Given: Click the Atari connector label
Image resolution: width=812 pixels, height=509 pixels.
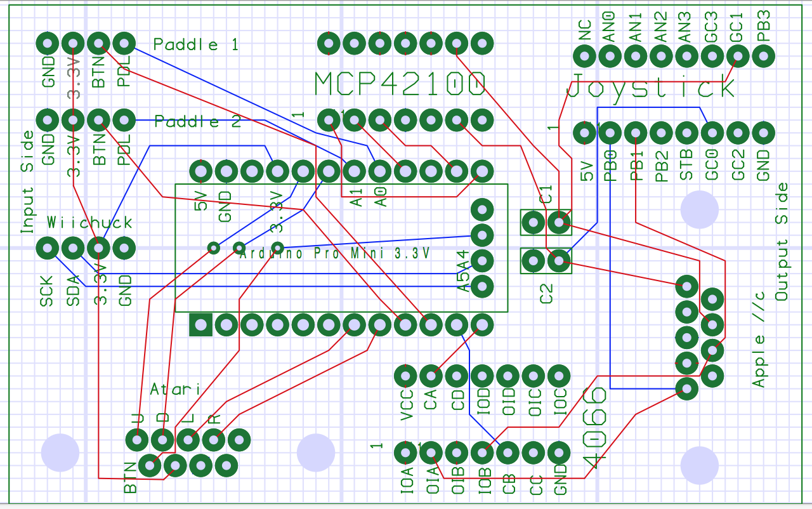Looking at the screenshot, I should (x=175, y=389).
